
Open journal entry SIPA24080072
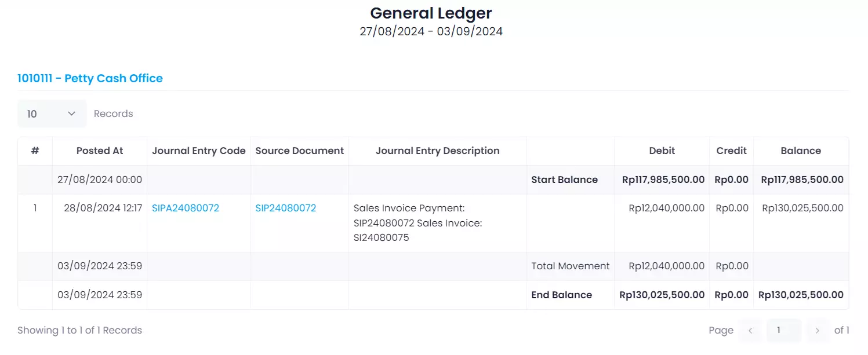click(186, 208)
